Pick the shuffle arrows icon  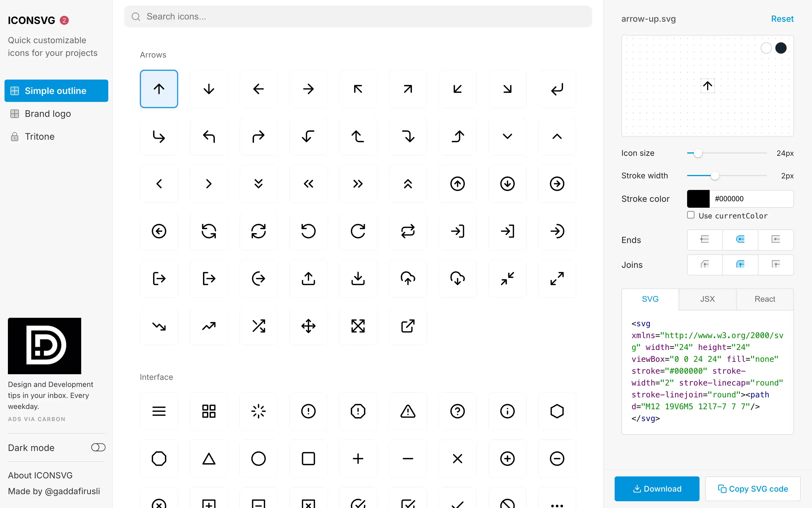pos(258,326)
